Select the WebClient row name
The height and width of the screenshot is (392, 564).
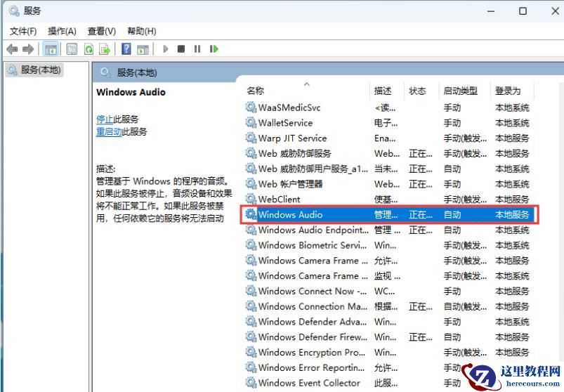pyautogui.click(x=279, y=200)
